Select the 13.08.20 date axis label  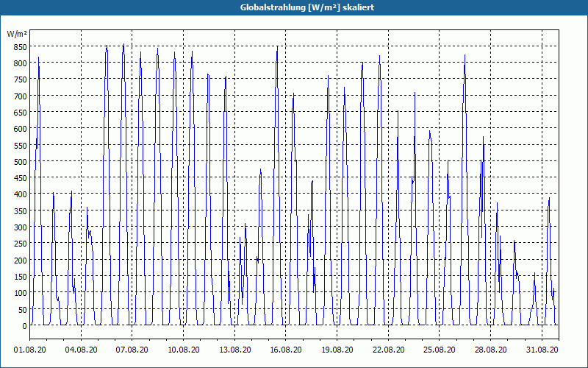(x=234, y=350)
